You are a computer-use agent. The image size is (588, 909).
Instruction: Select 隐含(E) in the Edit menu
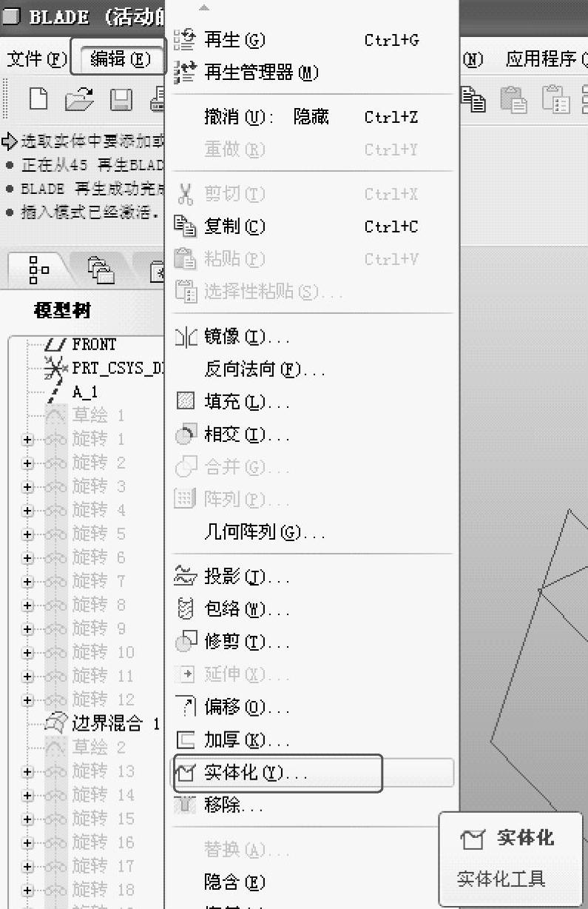tap(311, 882)
